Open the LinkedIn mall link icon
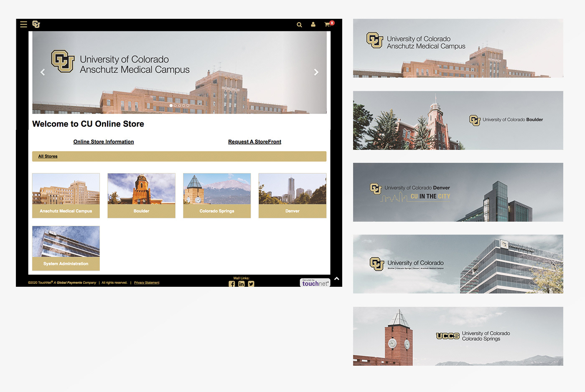Viewport: 585px width, 392px height. point(242,284)
